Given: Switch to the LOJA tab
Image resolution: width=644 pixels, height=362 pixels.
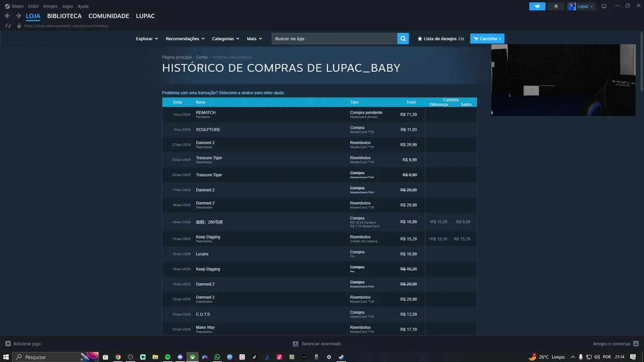Looking at the screenshot, I should [33, 16].
